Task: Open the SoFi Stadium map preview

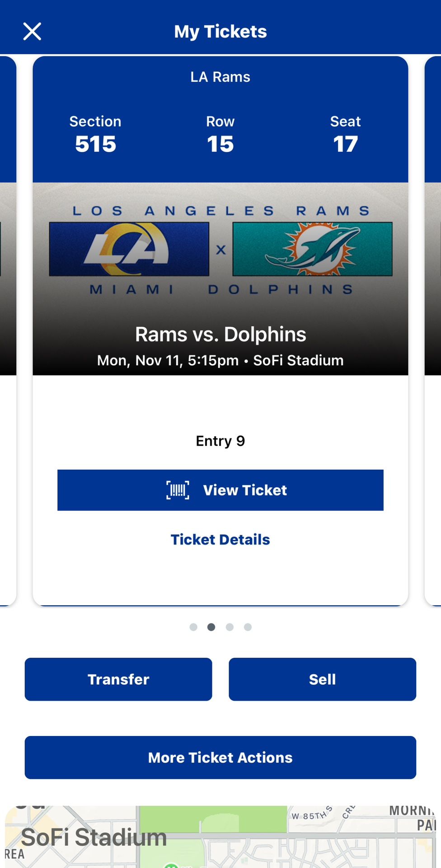Action: click(220, 836)
